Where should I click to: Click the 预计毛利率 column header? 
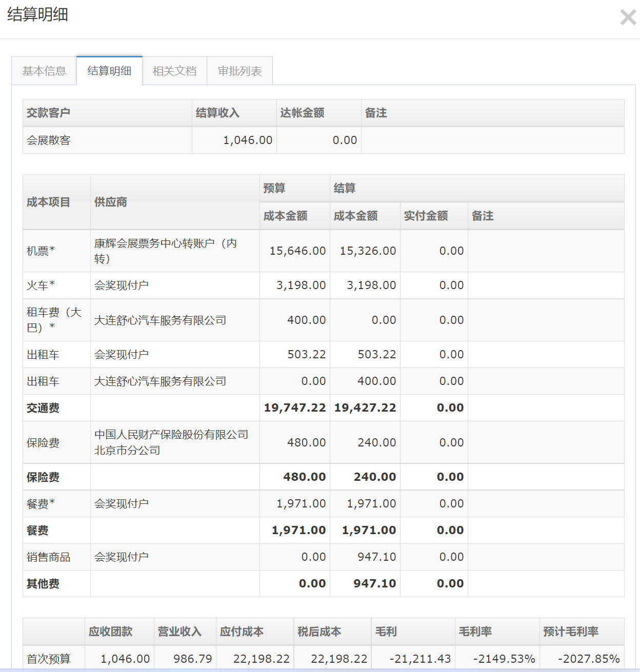[x=571, y=632]
